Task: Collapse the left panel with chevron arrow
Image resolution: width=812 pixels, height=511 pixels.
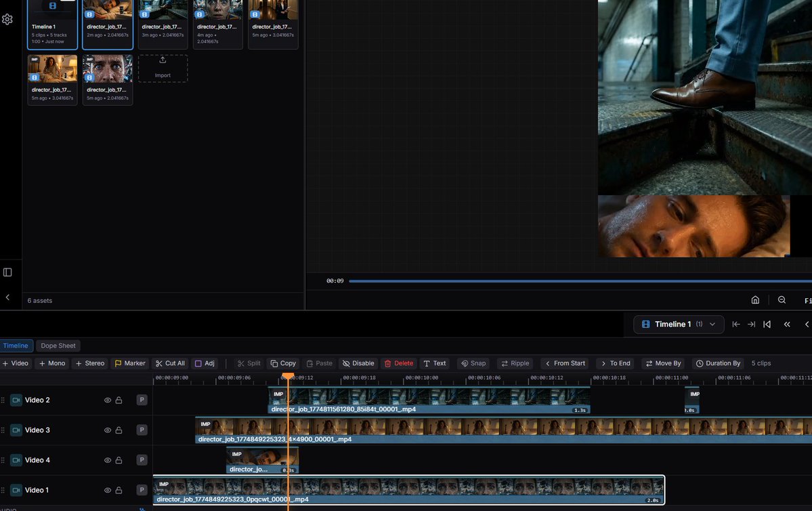Action: pyautogui.click(x=7, y=298)
